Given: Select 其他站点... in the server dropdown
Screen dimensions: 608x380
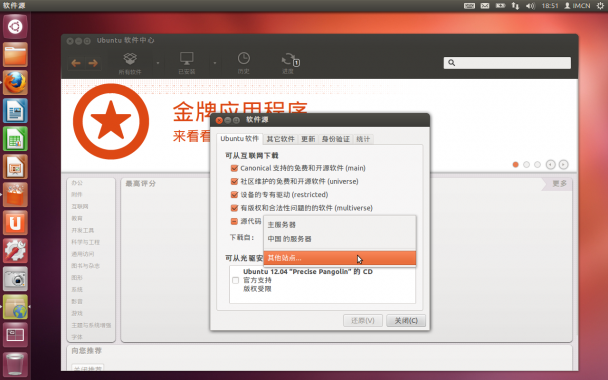Looking at the screenshot, I should click(x=340, y=258).
